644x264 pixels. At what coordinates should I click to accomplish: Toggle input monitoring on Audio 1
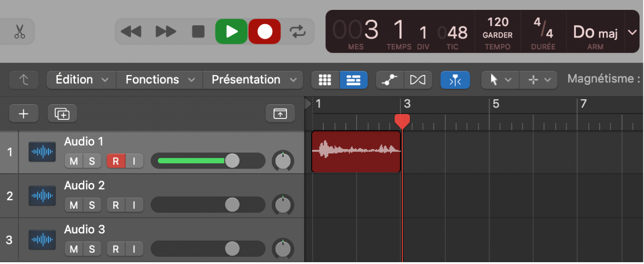(x=134, y=161)
